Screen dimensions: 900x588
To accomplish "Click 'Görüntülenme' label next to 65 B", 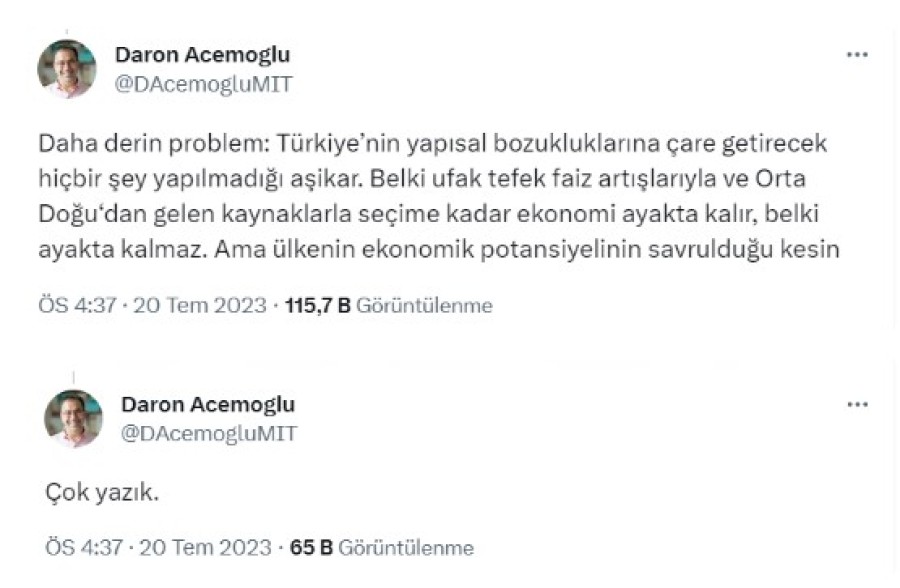I will [x=406, y=548].
